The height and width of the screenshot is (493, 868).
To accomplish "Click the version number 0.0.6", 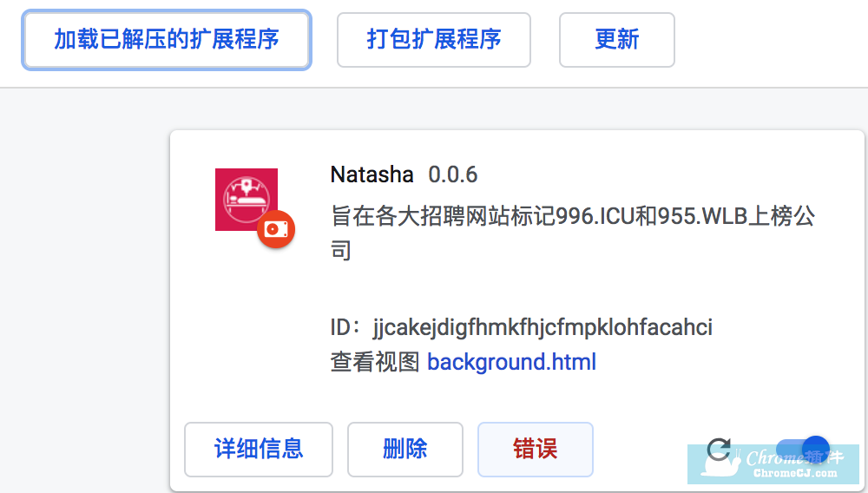I will (453, 174).
